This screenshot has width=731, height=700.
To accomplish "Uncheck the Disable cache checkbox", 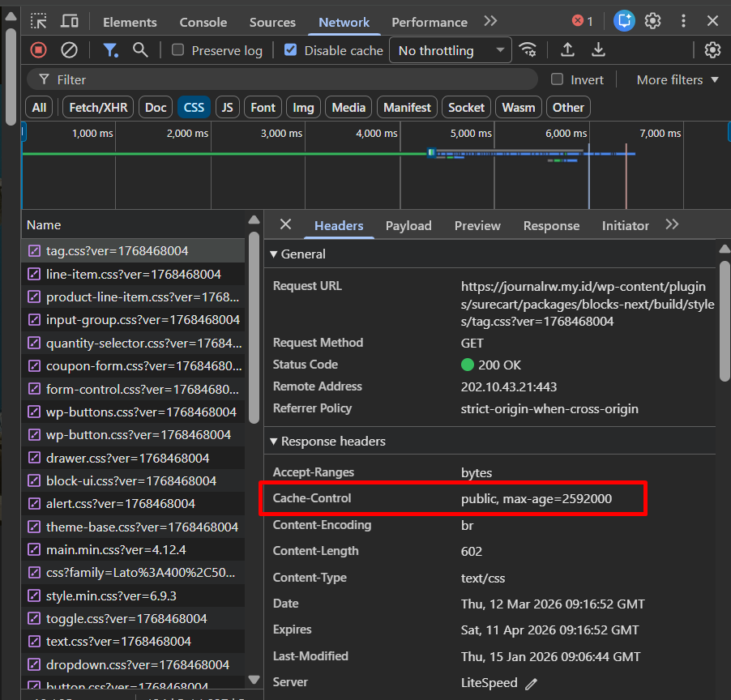I will pos(291,50).
